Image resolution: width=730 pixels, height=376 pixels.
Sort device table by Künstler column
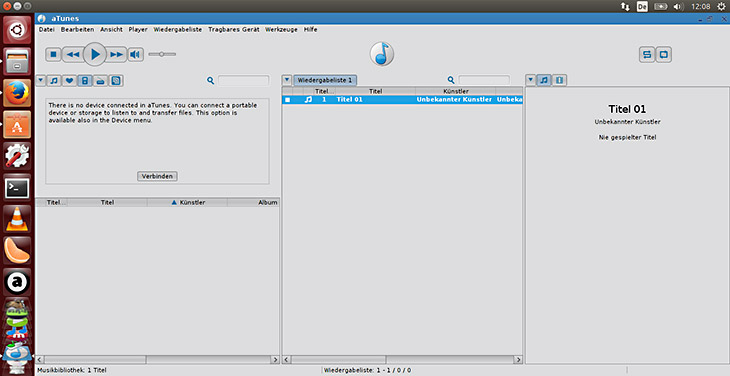pos(188,202)
